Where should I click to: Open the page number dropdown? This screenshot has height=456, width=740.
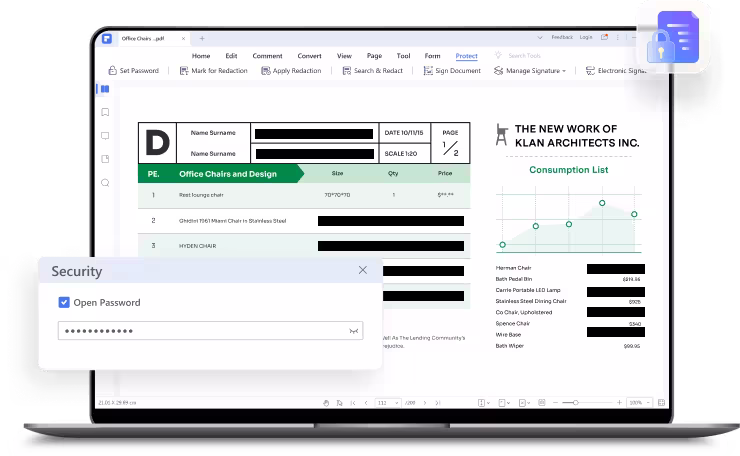[x=396, y=403]
